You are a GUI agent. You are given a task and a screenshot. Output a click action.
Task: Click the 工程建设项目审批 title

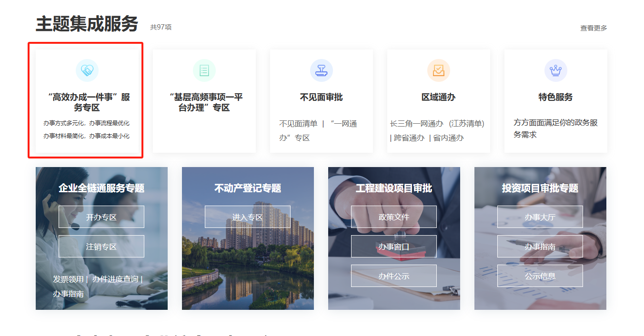[394, 188]
